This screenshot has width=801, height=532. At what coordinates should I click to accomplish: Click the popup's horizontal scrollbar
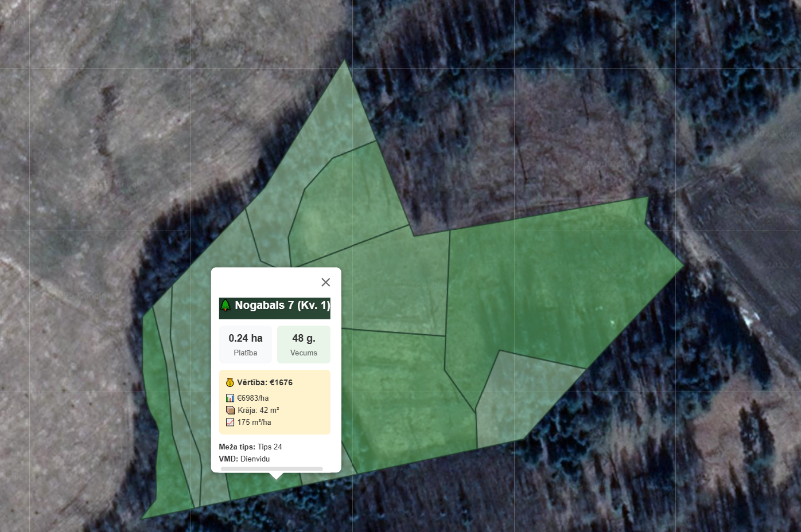pyautogui.click(x=271, y=468)
